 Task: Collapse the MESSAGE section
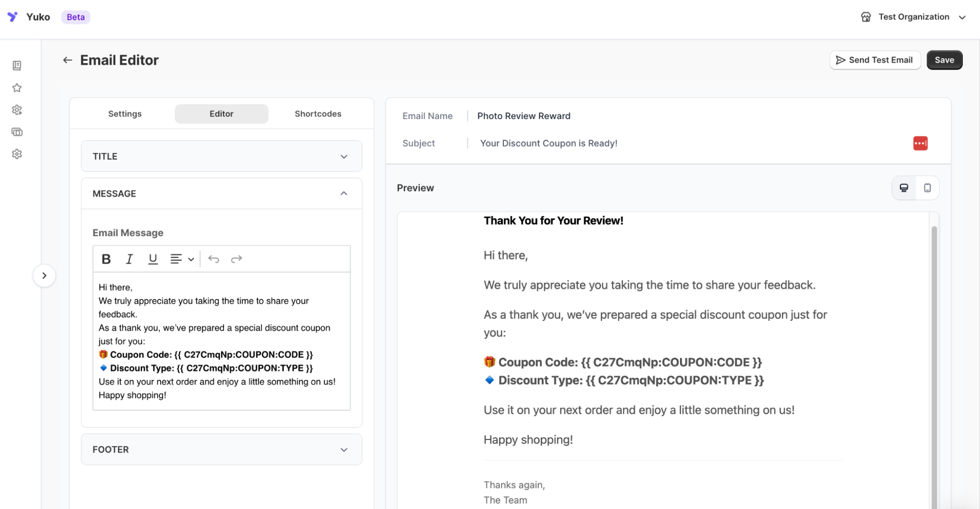point(344,194)
